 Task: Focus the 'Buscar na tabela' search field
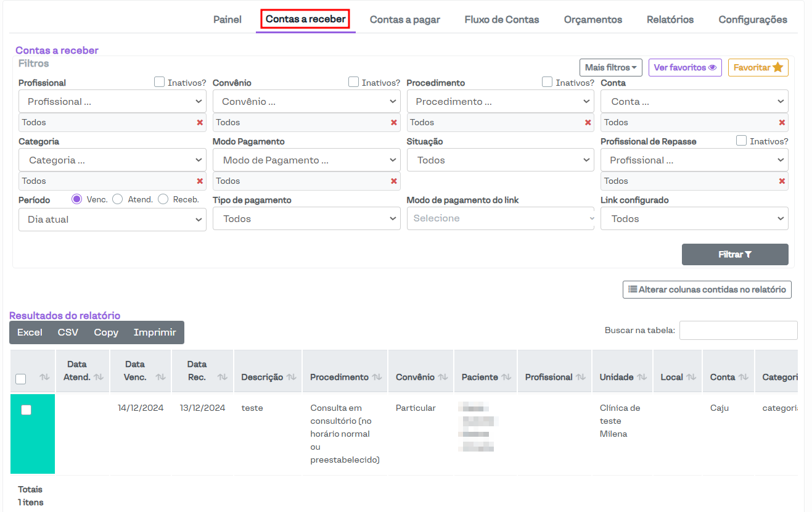[738, 331]
